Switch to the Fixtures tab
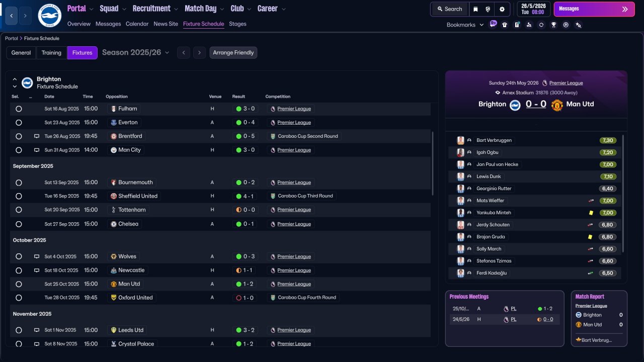Viewport: 644px width, 362px height. tap(83, 53)
